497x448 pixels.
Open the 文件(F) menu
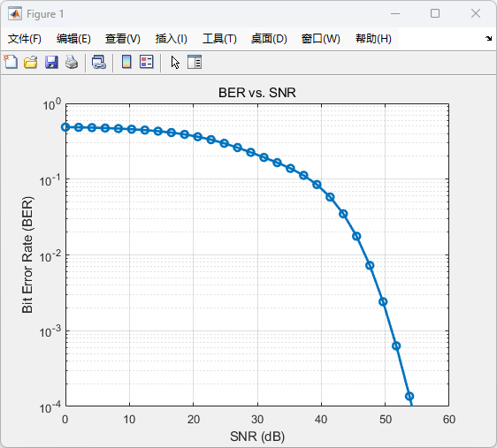pyautogui.click(x=25, y=39)
